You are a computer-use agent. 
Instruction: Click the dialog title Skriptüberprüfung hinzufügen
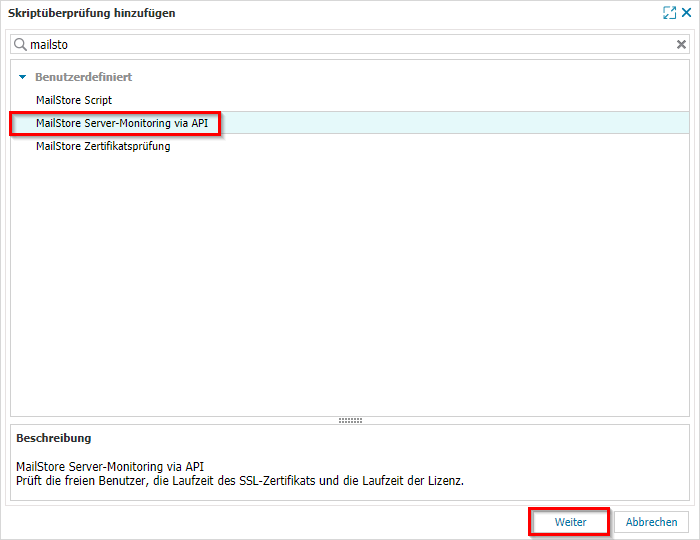92,13
